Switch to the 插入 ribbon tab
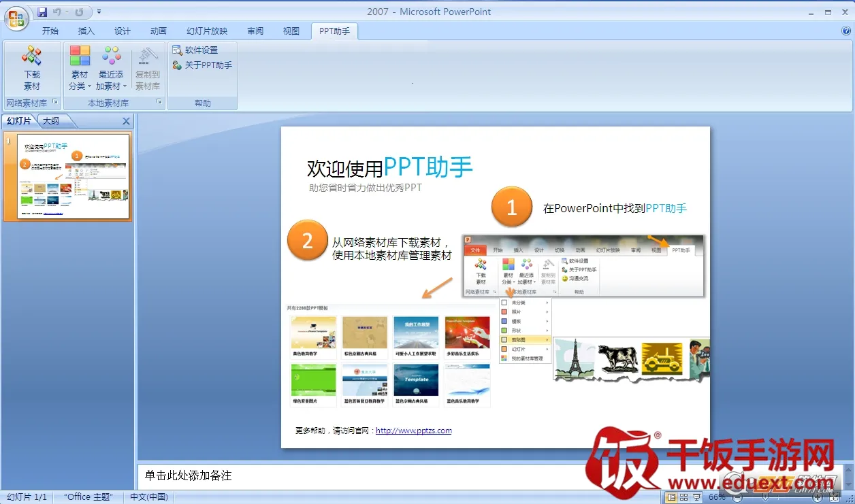855x504 pixels. 86,31
